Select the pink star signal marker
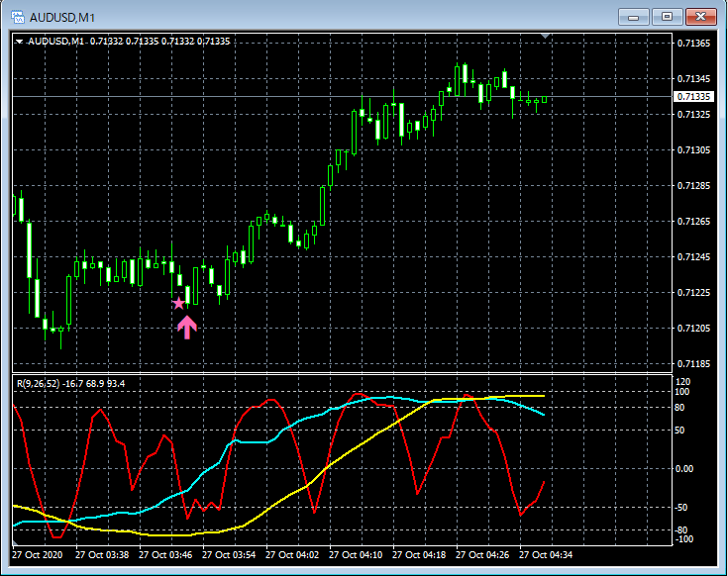The width and height of the screenshot is (728, 576). point(178,303)
